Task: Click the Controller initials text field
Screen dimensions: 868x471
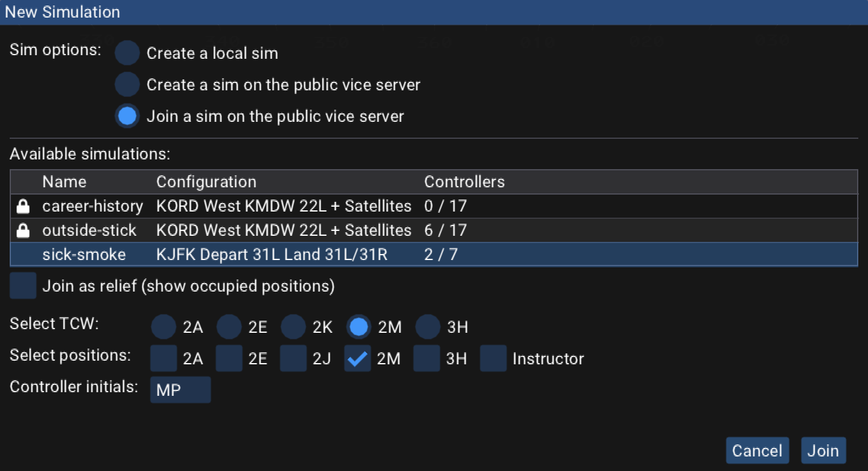Action: (180, 389)
